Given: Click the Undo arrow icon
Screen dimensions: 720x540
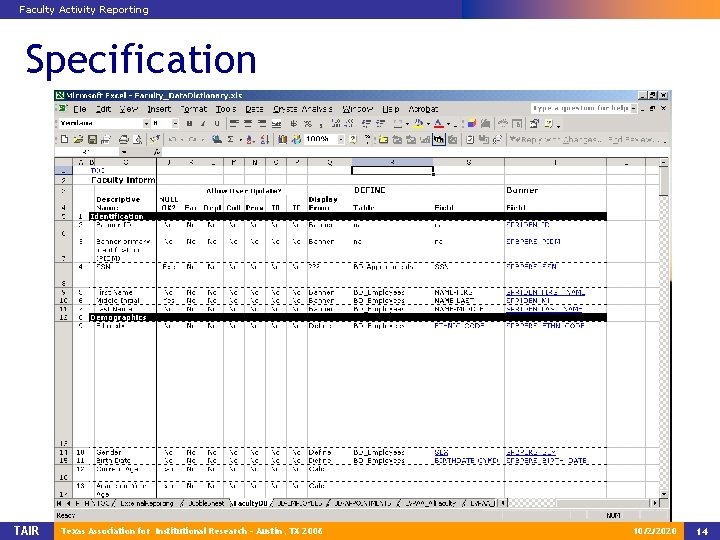Looking at the screenshot, I should pos(173,139).
